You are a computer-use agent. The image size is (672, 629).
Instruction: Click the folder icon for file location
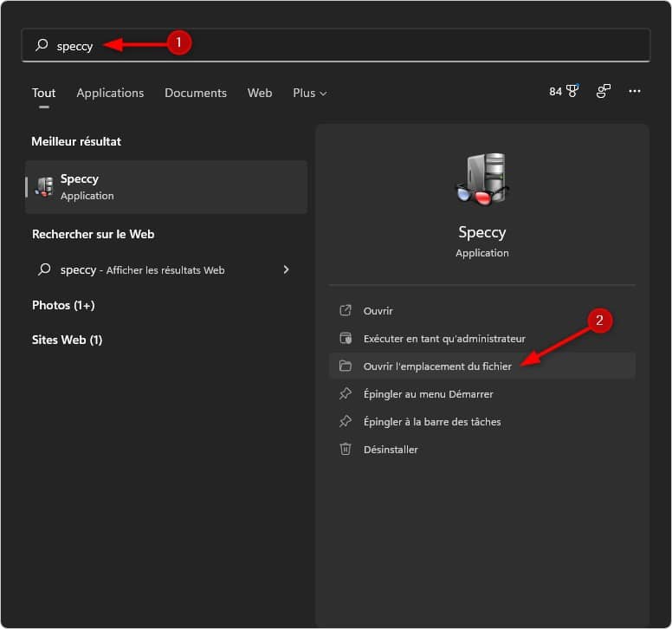click(346, 366)
